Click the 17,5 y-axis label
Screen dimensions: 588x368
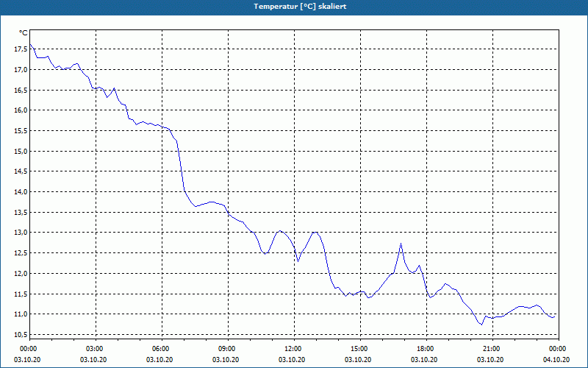click(21, 49)
